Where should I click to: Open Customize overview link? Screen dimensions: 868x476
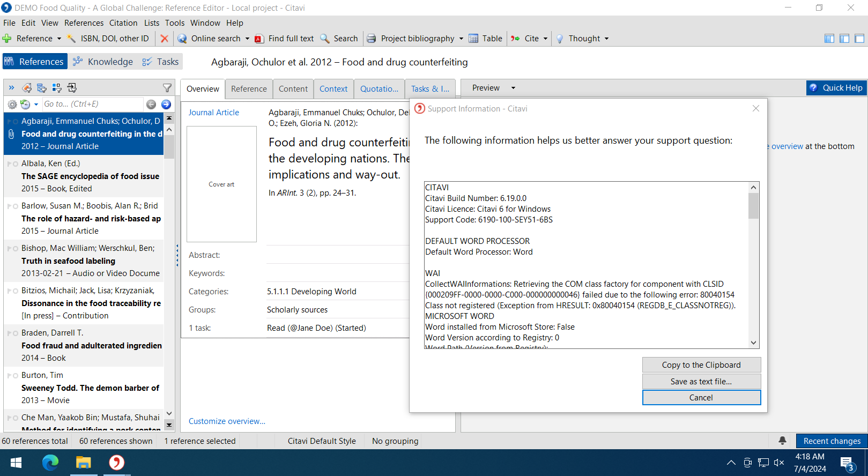coord(227,421)
